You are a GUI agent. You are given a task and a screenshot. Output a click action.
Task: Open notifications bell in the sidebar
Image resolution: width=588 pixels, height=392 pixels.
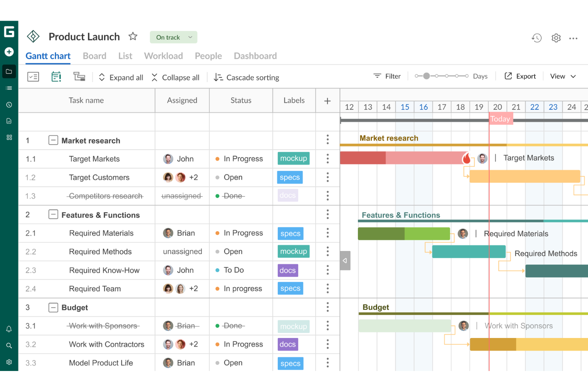9,329
